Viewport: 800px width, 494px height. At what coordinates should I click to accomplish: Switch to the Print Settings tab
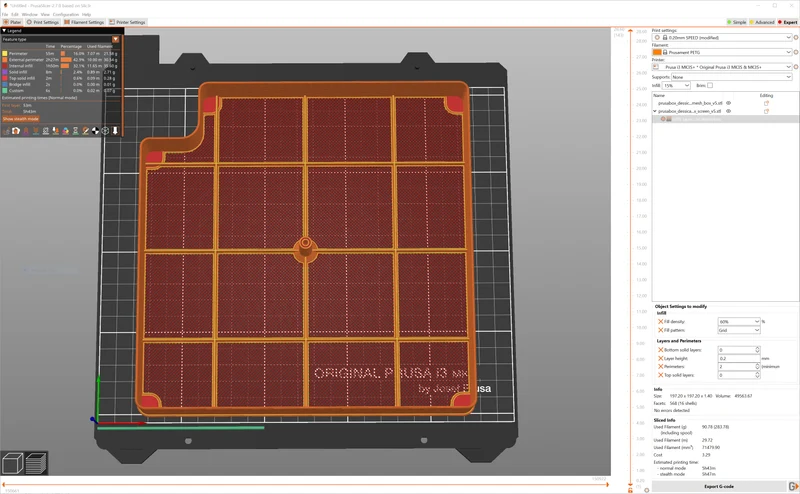pyautogui.click(x=43, y=22)
